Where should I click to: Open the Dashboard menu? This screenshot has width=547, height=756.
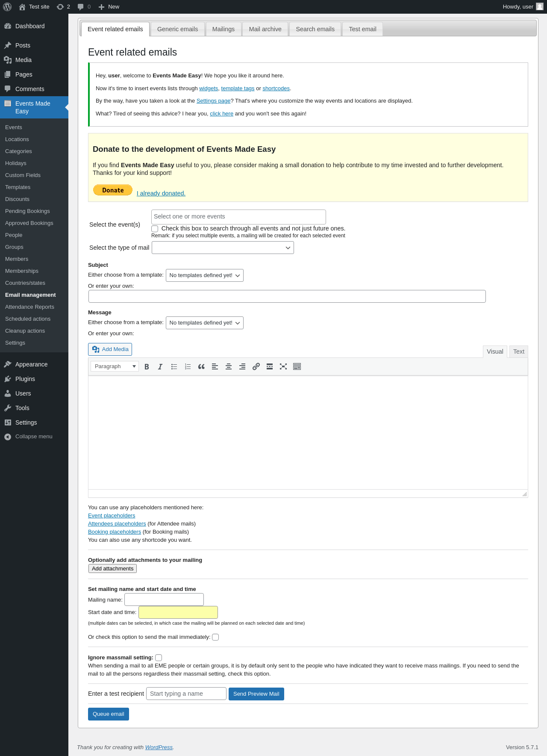(34, 26)
